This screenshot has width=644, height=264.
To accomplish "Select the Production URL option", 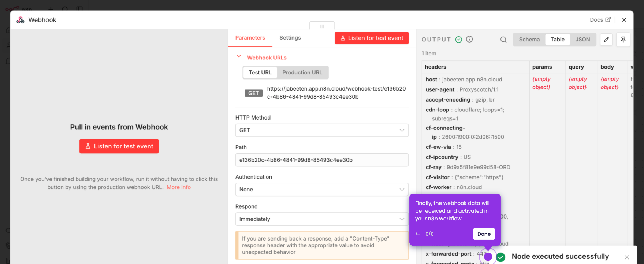I will 302,73.
